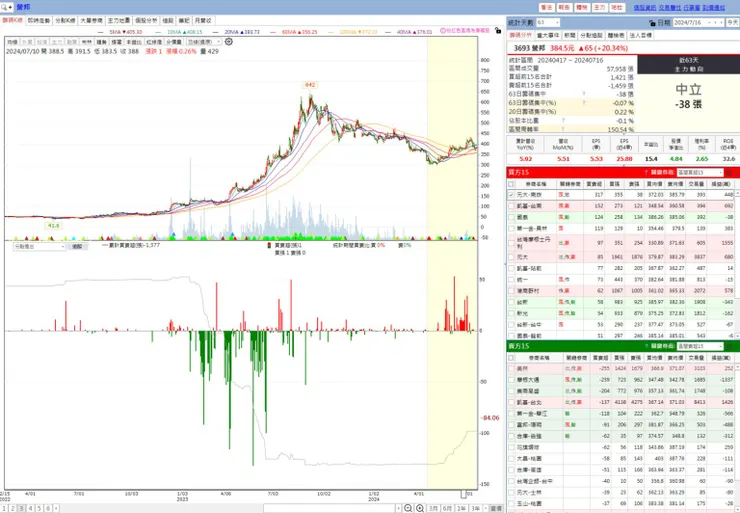
Task: Tick the 摩根大通 seller checkbox
Action: coord(511,380)
